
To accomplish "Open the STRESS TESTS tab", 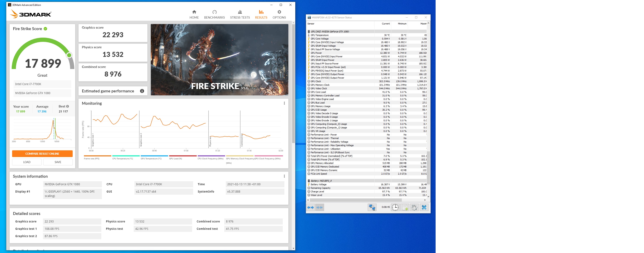I will coord(240,14).
